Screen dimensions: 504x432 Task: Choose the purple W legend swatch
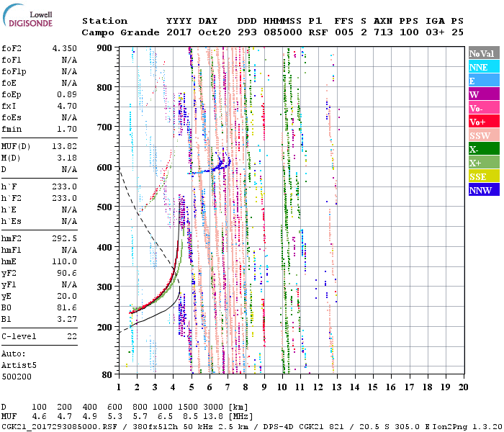[482, 94]
